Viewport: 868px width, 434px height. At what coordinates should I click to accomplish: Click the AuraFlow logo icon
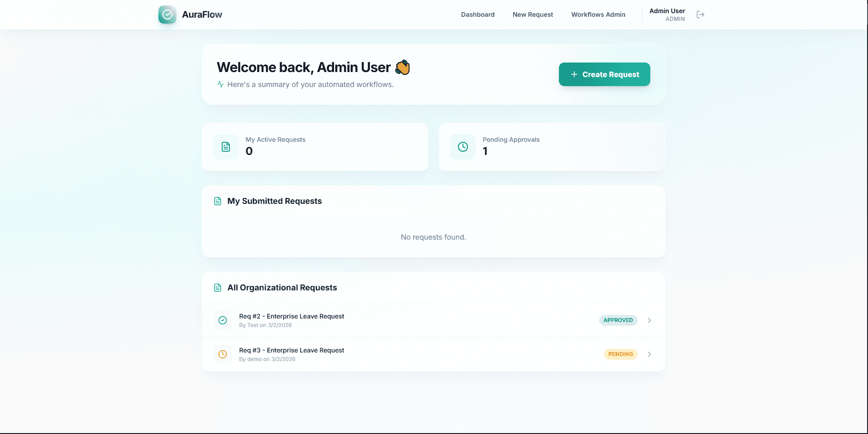[167, 14]
